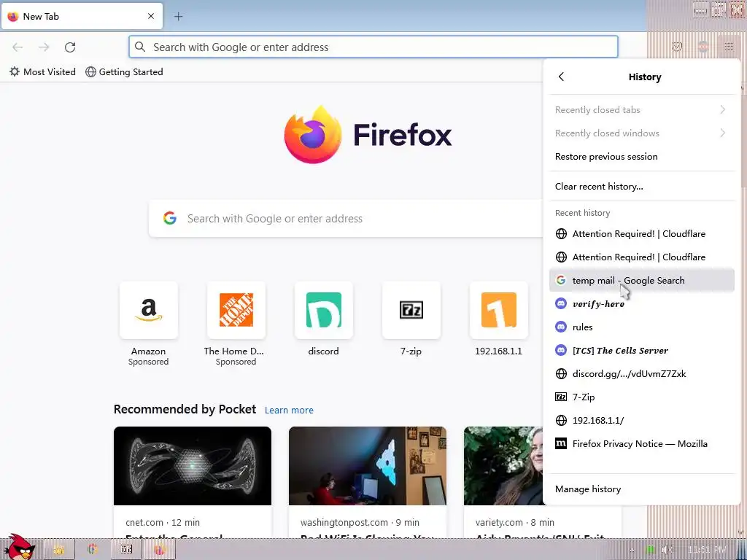Choose Restore previous session

click(x=641, y=157)
